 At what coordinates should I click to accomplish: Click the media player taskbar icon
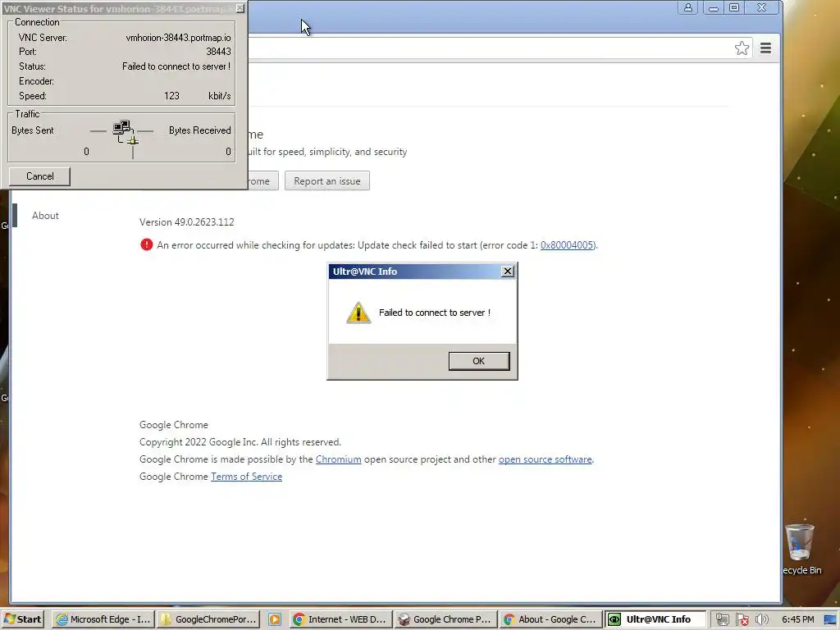[274, 619]
